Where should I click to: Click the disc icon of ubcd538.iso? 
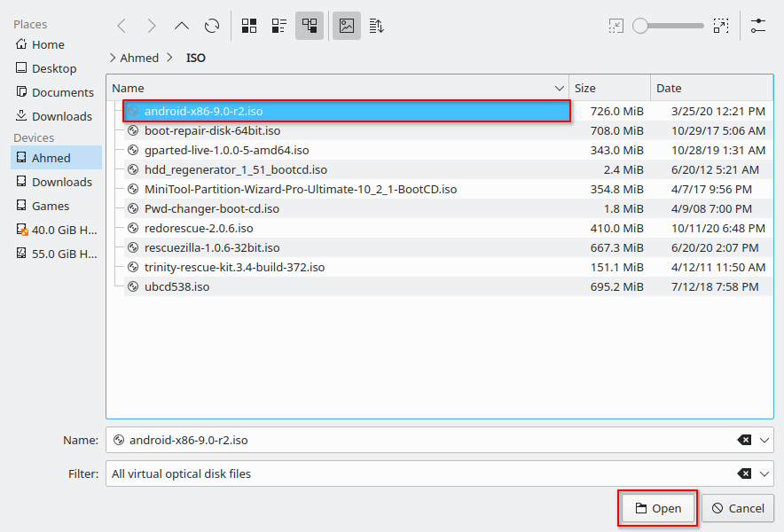(132, 286)
